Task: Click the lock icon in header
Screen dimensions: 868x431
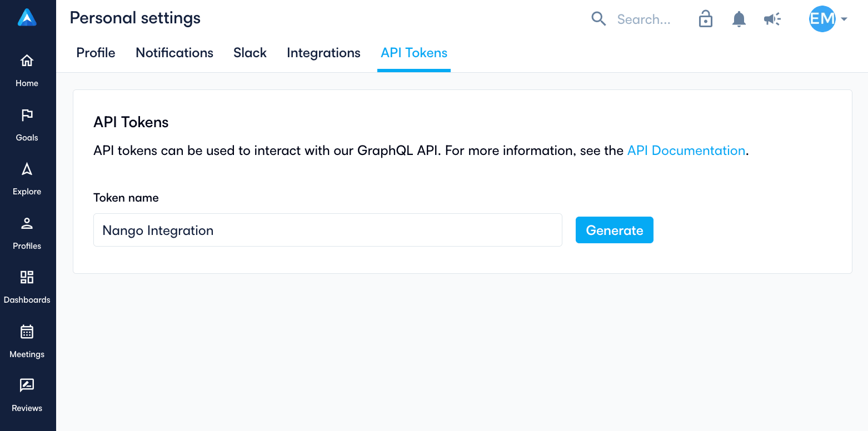Action: point(706,19)
